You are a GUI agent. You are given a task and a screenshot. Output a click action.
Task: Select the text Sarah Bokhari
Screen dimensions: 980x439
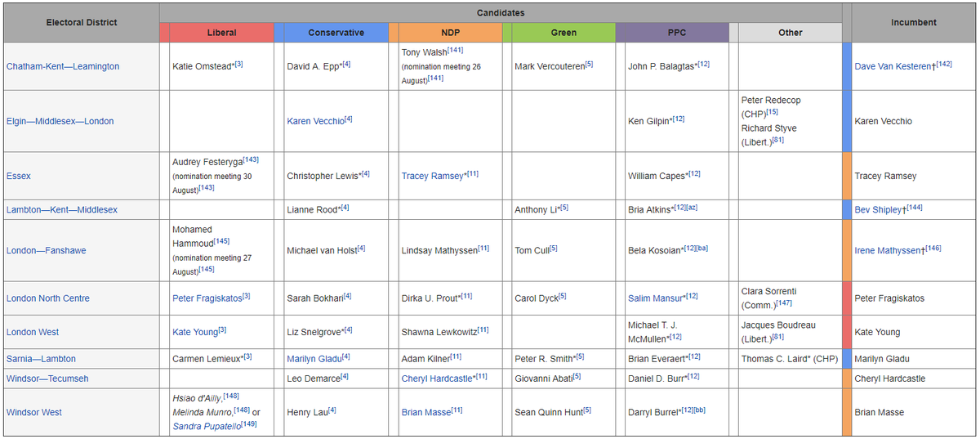(315, 298)
